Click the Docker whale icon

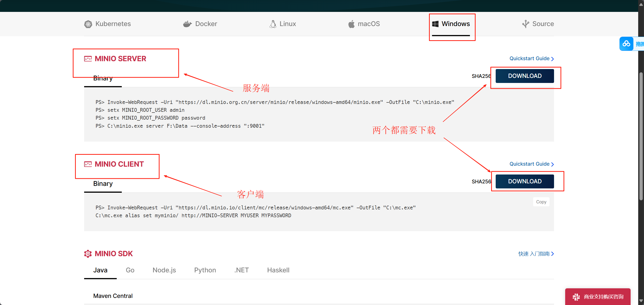187,24
